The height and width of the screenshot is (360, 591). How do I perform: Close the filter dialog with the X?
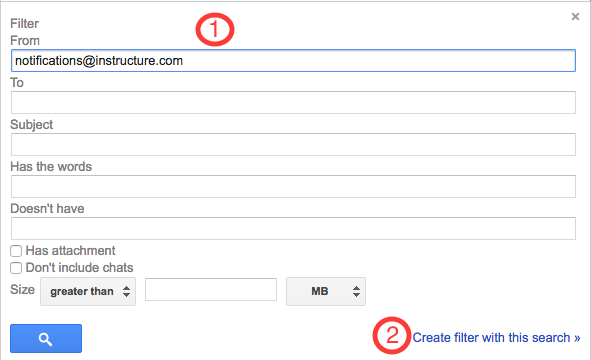coord(575,17)
